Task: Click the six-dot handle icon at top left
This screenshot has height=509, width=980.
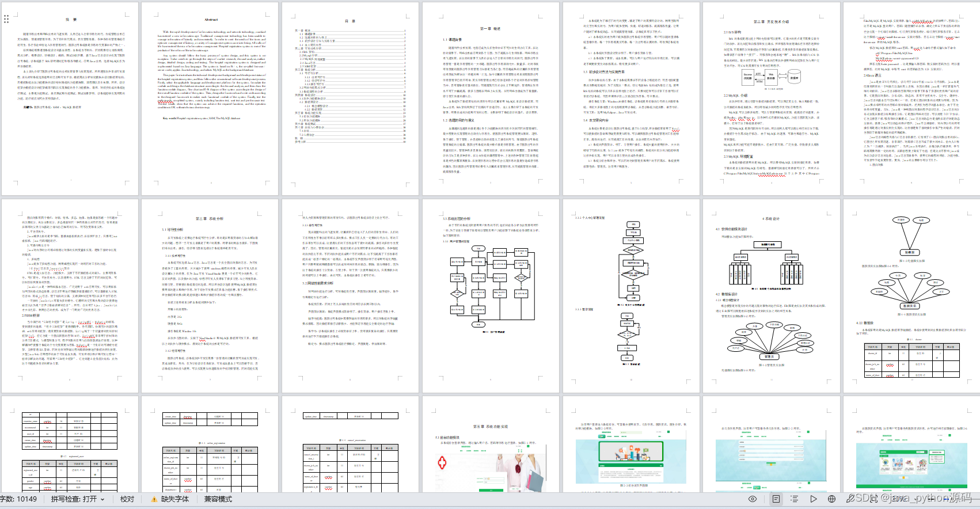Action: 6,19
